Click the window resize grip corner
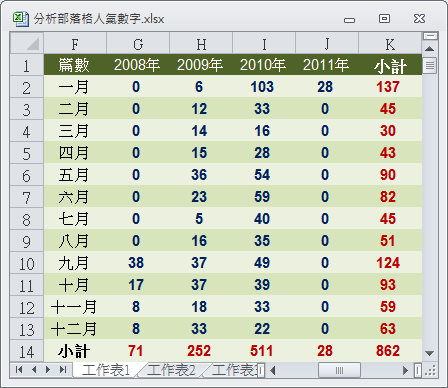Image resolution: width=448 pixels, height=388 pixels. point(431,370)
